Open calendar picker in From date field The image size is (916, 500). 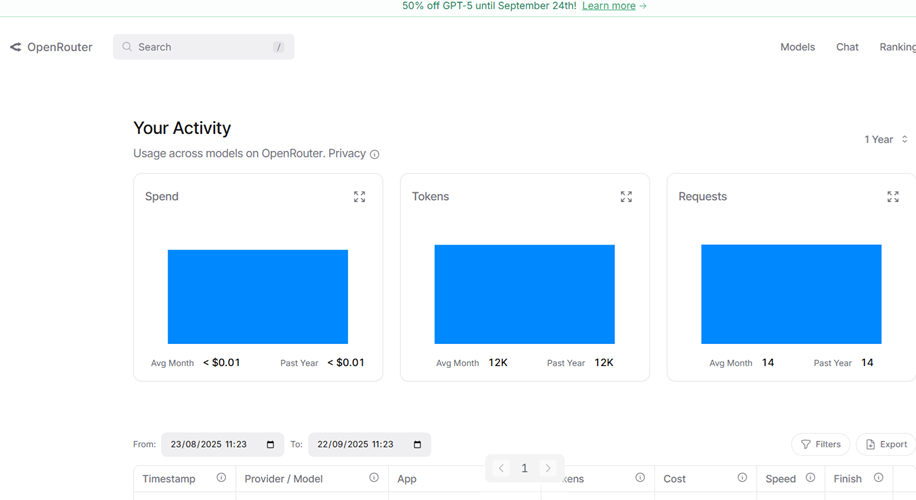pos(270,445)
